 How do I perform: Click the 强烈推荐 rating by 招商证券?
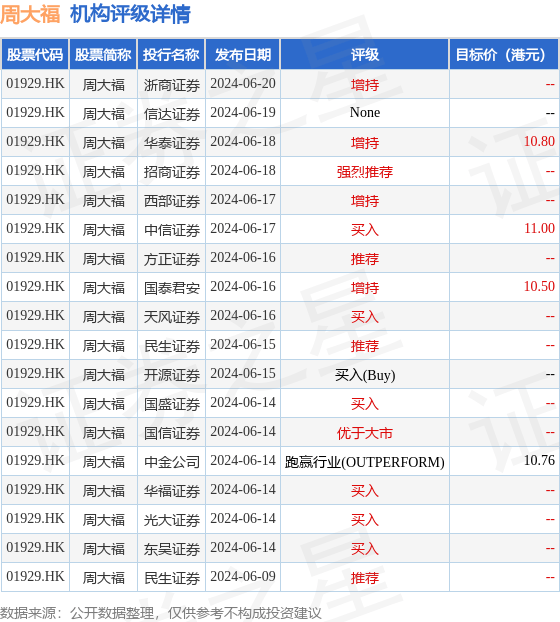point(364,171)
